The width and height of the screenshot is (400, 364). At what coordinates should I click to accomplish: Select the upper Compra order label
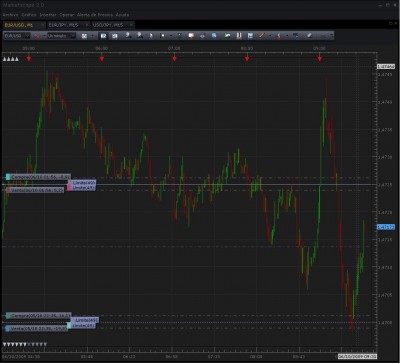pyautogui.click(x=38, y=177)
